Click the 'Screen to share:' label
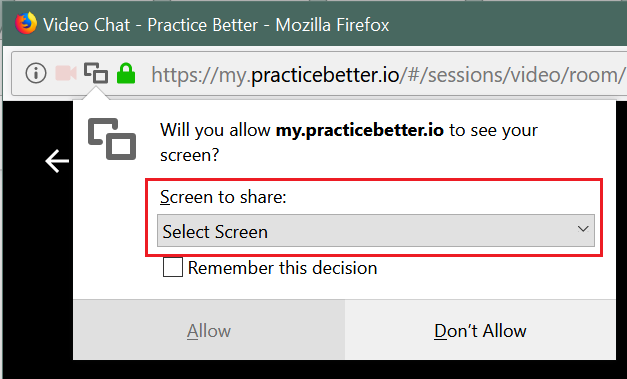Image resolution: width=627 pixels, height=379 pixels. 223,197
